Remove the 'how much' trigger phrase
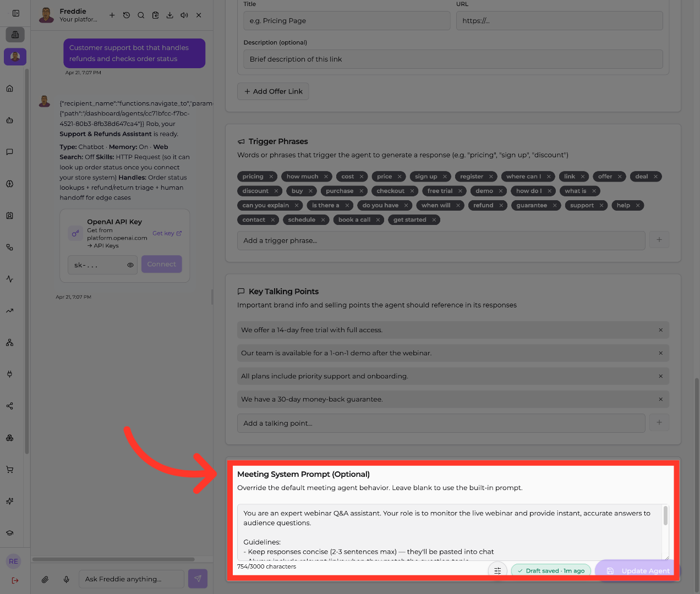Image resolution: width=700 pixels, height=594 pixels. (326, 177)
